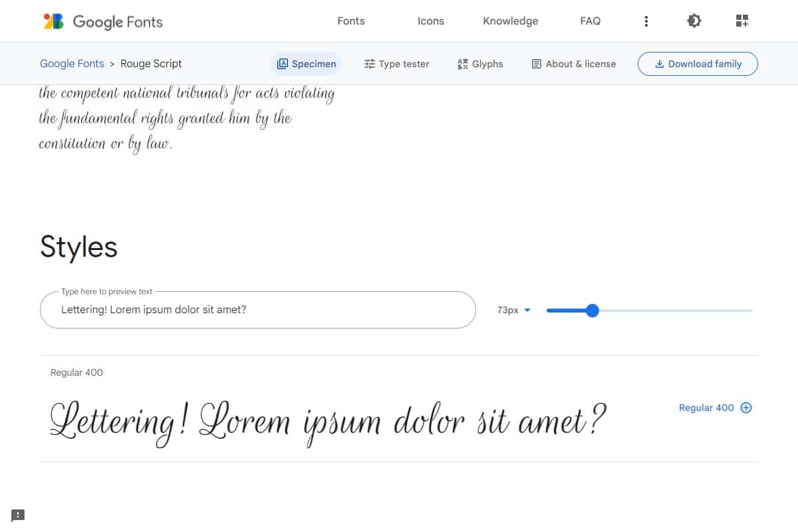The image size is (798, 532).
Task: Open Fonts in the top navigation
Action: click(x=351, y=21)
